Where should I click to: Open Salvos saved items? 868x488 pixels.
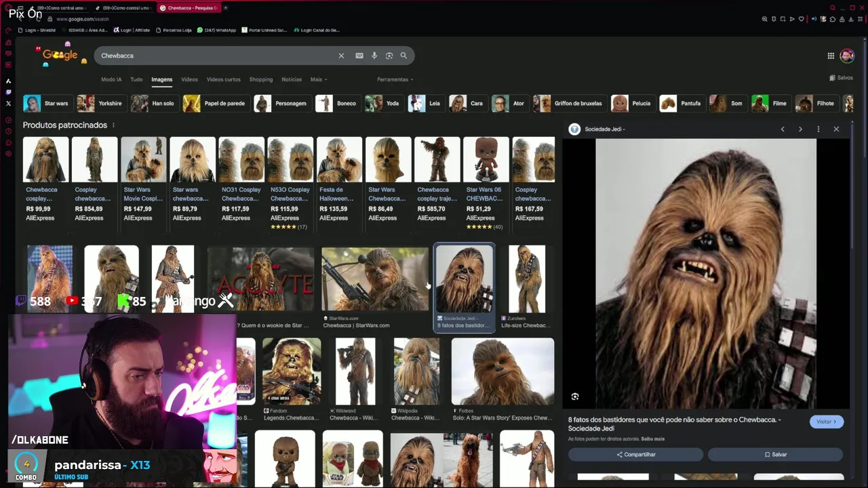point(841,78)
